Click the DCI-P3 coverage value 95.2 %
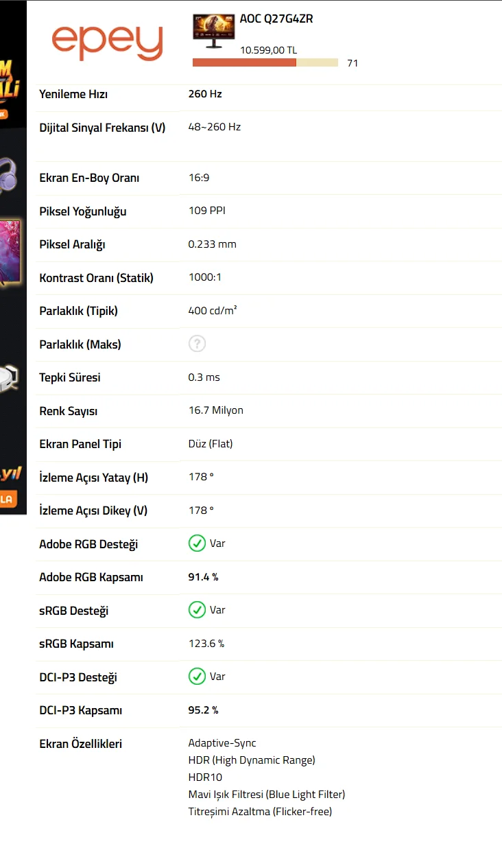The height and width of the screenshot is (868, 502). click(203, 710)
